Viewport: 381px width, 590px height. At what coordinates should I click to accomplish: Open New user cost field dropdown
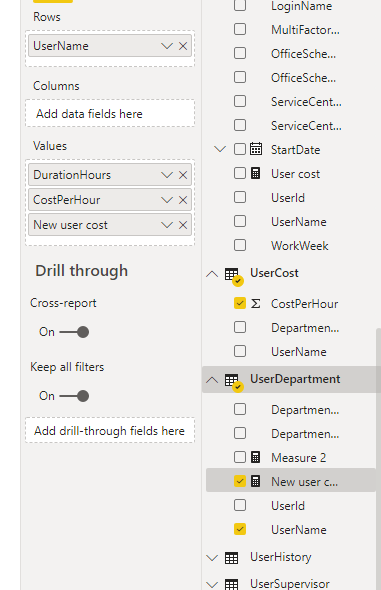click(167, 225)
